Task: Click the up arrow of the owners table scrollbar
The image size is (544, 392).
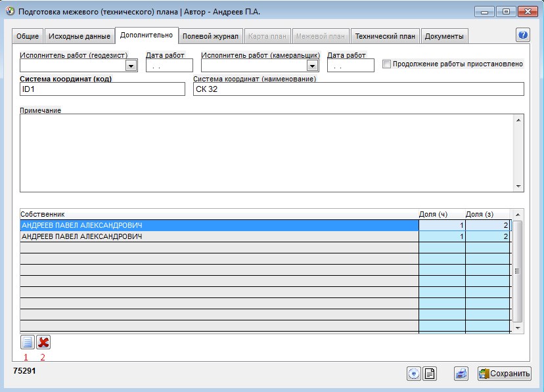Action: [518, 215]
